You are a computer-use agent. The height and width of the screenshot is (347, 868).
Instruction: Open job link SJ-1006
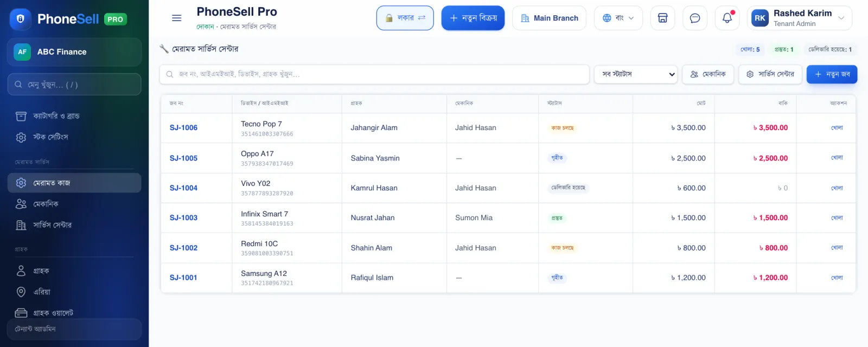coord(183,128)
